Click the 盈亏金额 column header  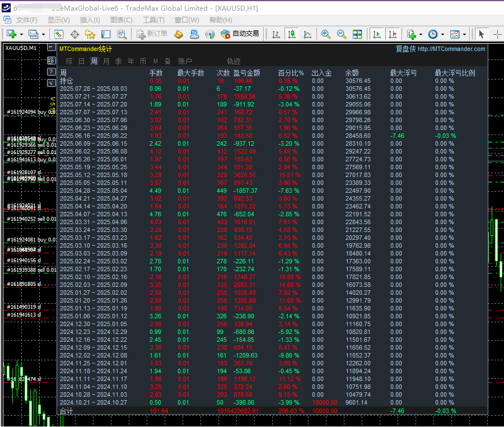pyautogui.click(x=246, y=73)
